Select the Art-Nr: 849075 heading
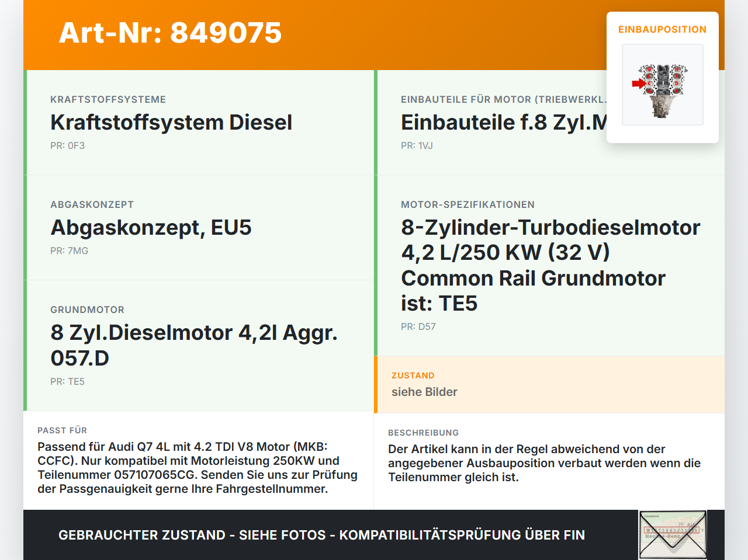The image size is (748, 560). tap(170, 33)
